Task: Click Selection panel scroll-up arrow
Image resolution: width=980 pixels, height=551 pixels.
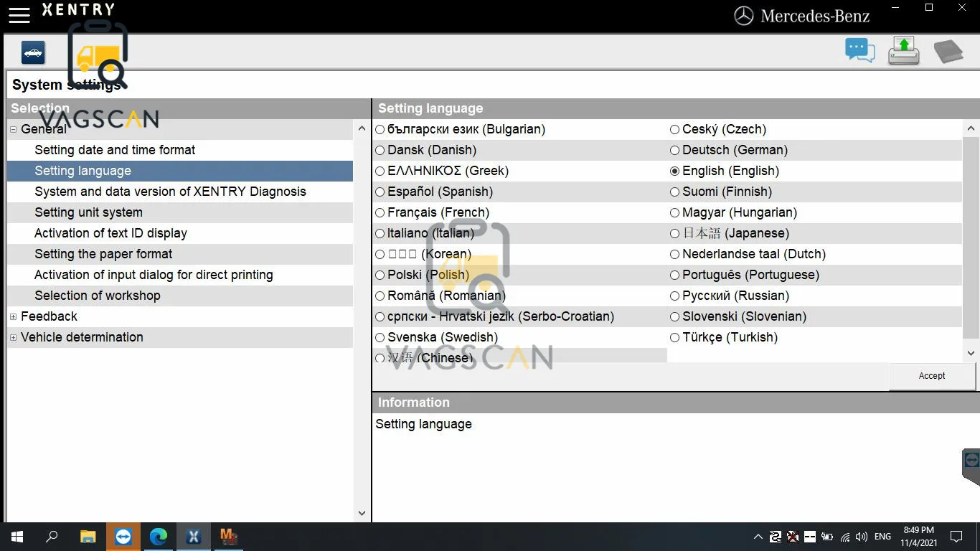Action: [x=362, y=129]
